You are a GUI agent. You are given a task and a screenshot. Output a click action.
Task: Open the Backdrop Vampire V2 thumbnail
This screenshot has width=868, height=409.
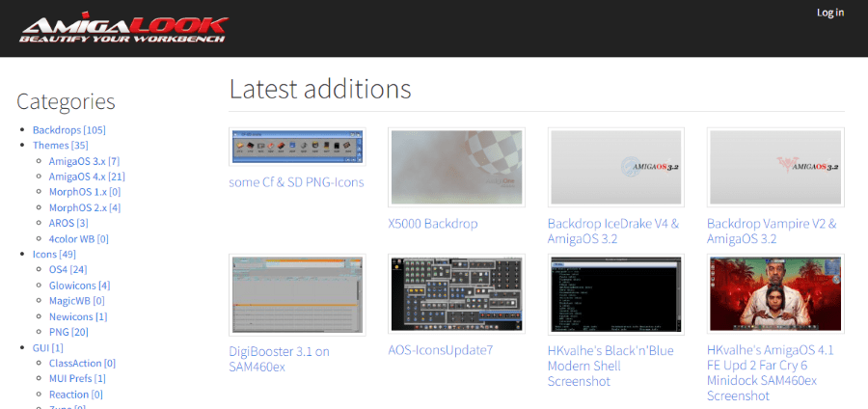click(775, 167)
